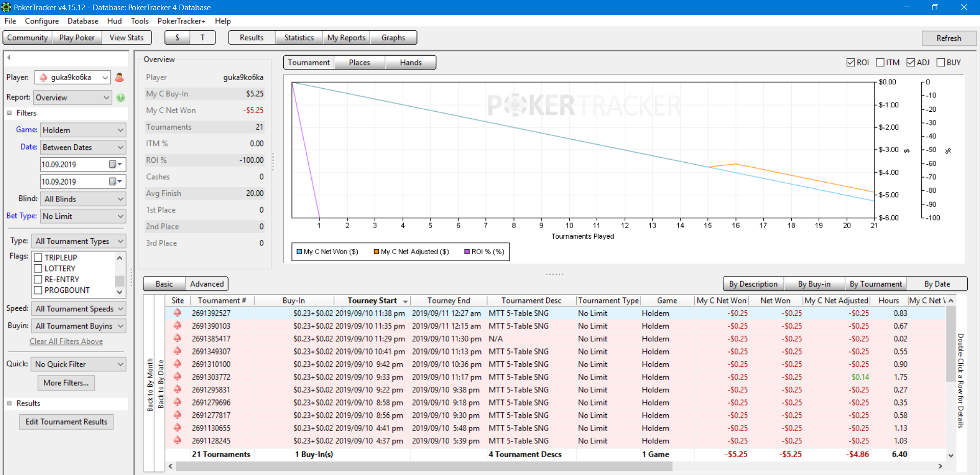Open All Tournament Speeds dropdown

79,309
